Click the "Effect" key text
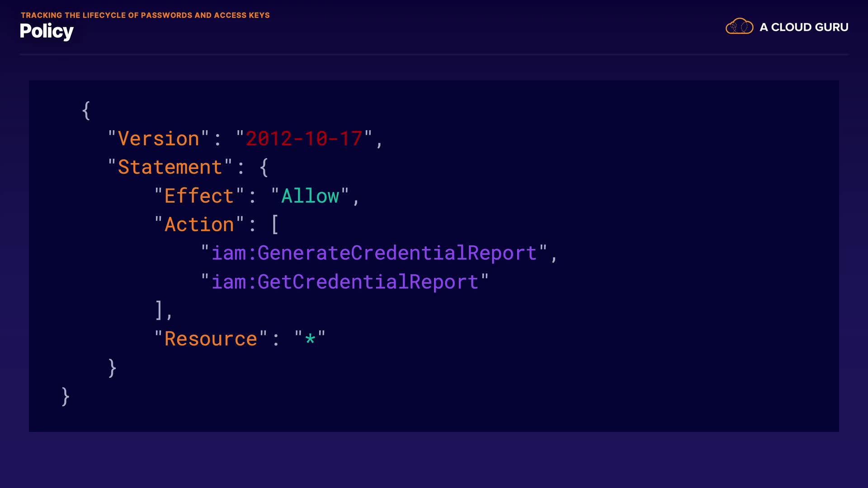This screenshot has width=868, height=488. (x=199, y=196)
